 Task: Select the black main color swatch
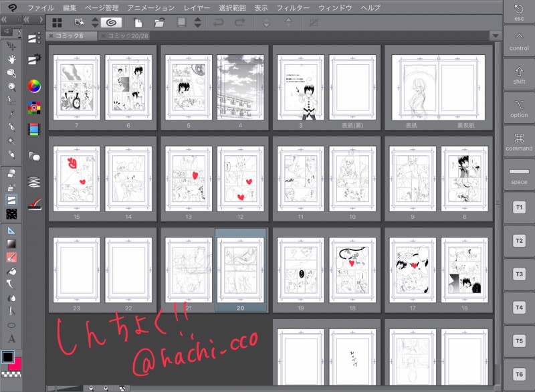[x=8, y=357]
